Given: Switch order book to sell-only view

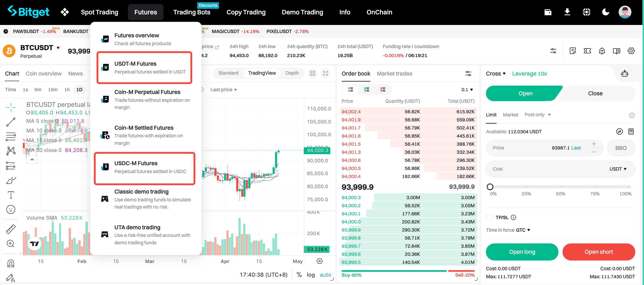Looking at the screenshot, I should click(383, 90).
